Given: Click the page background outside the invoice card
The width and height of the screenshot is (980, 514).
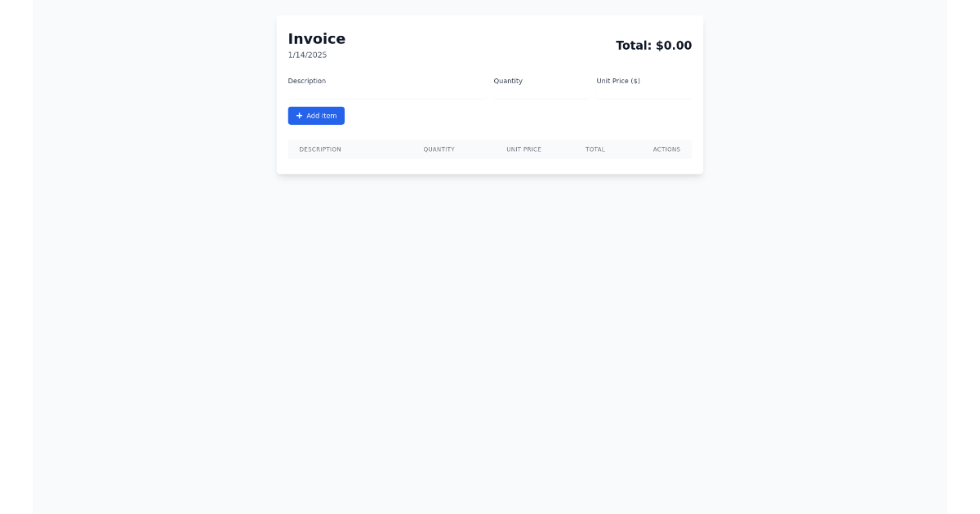Looking at the screenshot, I should (122, 326).
